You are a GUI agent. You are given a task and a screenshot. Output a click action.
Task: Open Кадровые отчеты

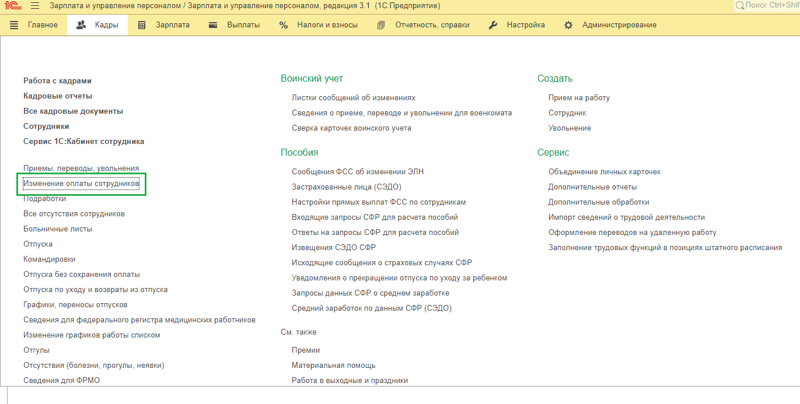click(x=58, y=96)
